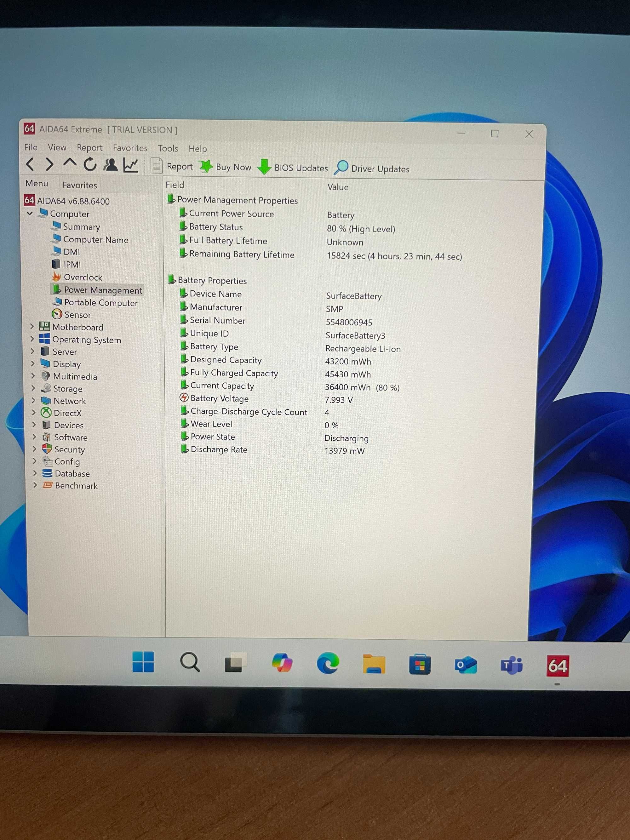Screen dimensions: 630x840
Task: Open Microsoft Edge from taskbar
Action: pyautogui.click(x=328, y=663)
